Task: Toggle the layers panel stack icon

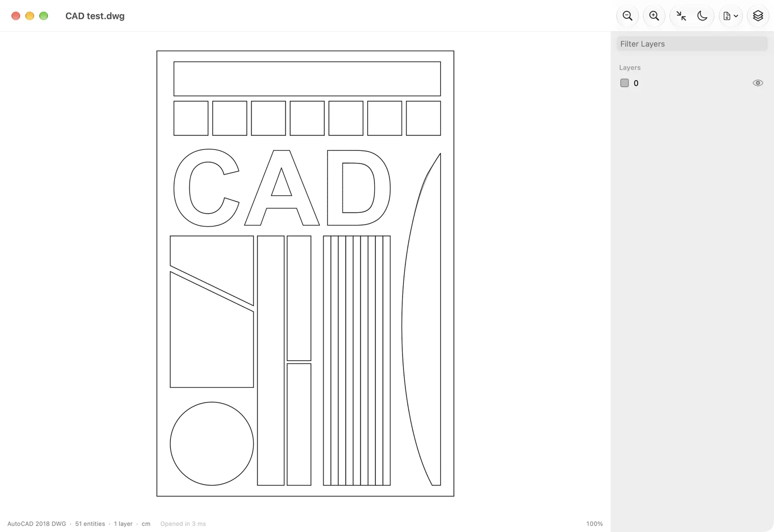Action: tap(758, 16)
